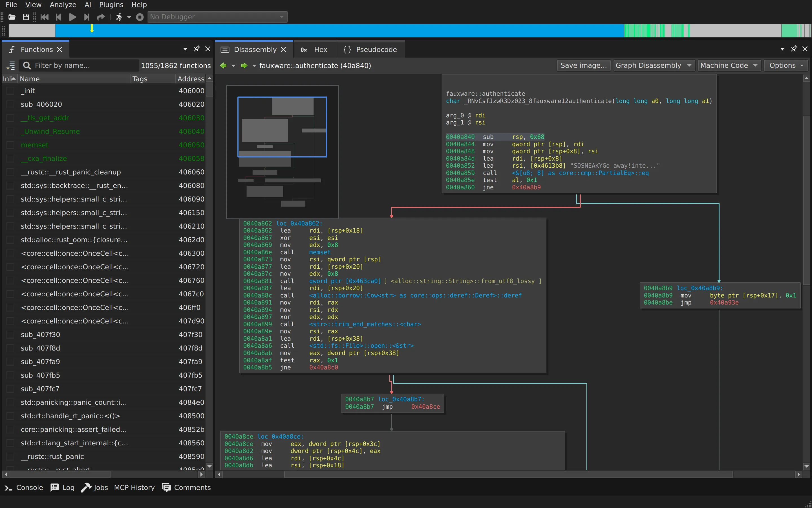Open the Jobs panel

pyautogui.click(x=95, y=487)
